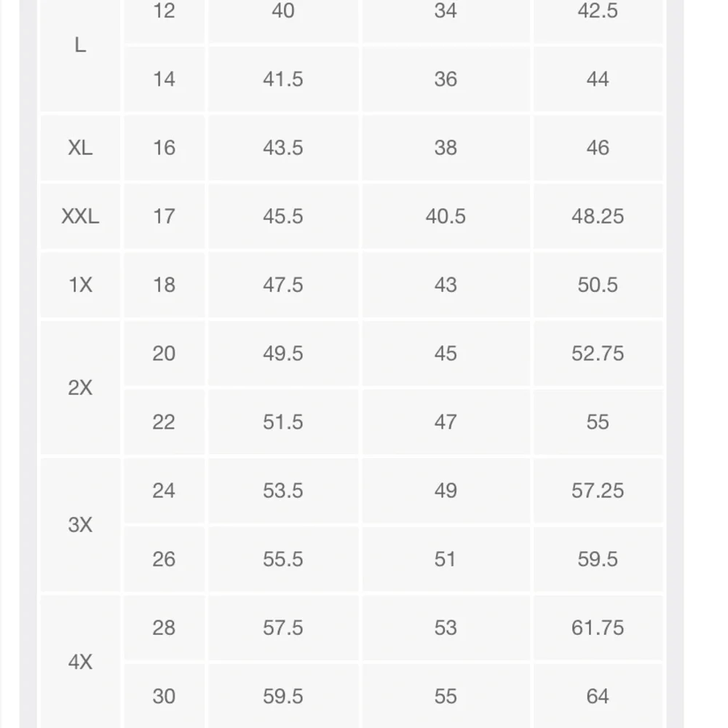Screen dimensions: 728x728
Task: Select the XXL size label cell
Action: (x=80, y=216)
